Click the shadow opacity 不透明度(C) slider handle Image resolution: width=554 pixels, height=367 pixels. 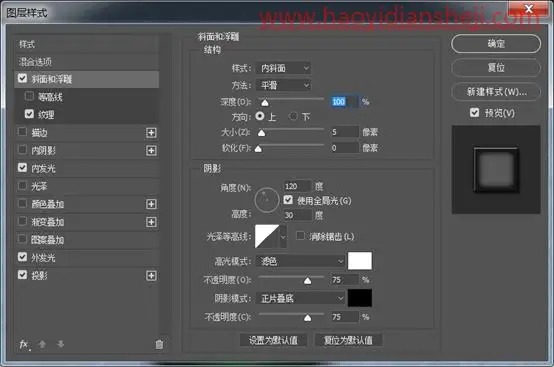pos(307,318)
